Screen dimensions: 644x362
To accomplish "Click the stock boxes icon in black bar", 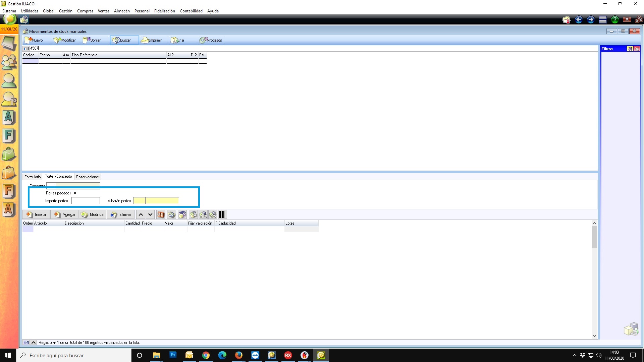I will tap(24, 19).
